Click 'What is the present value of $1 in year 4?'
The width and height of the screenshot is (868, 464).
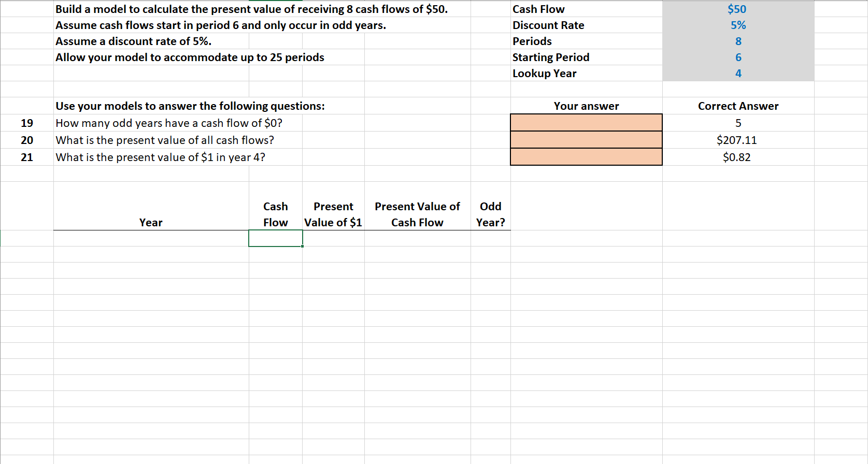click(x=160, y=157)
